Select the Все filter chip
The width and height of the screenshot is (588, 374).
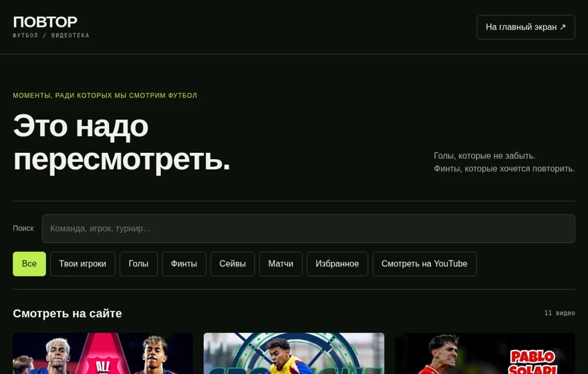point(29,264)
